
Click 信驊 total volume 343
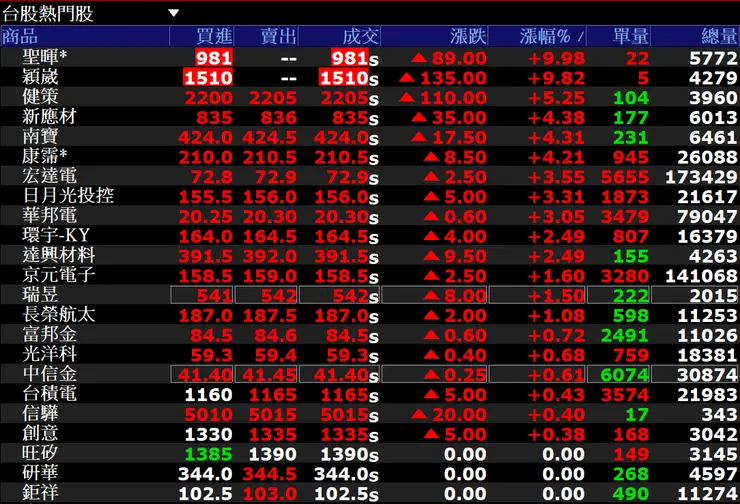click(719, 415)
